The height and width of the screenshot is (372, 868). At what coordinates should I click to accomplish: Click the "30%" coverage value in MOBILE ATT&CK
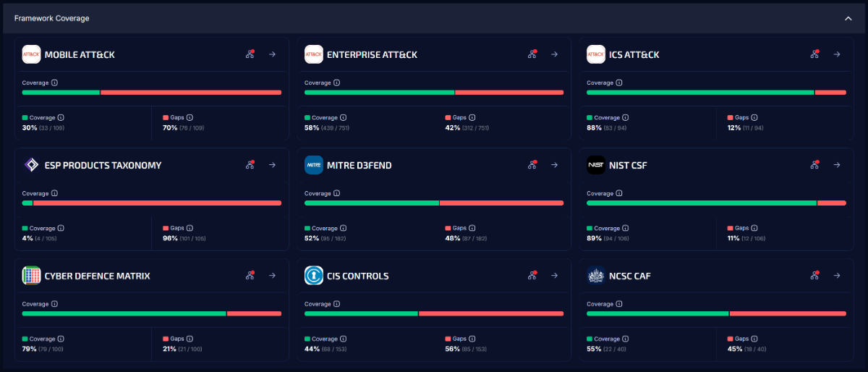(30, 127)
